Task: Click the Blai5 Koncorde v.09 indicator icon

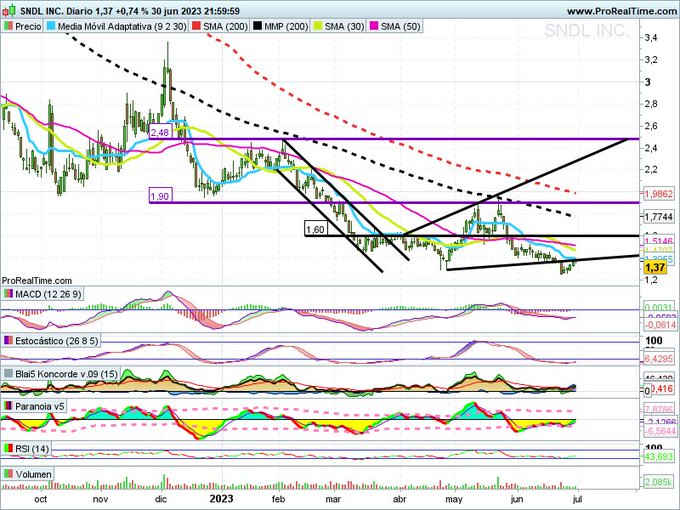Action: [8, 374]
